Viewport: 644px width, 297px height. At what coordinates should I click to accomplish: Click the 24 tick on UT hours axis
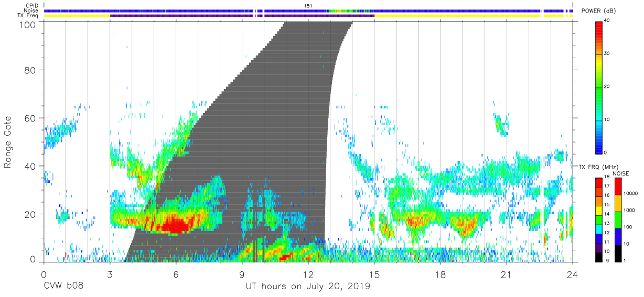point(573,274)
